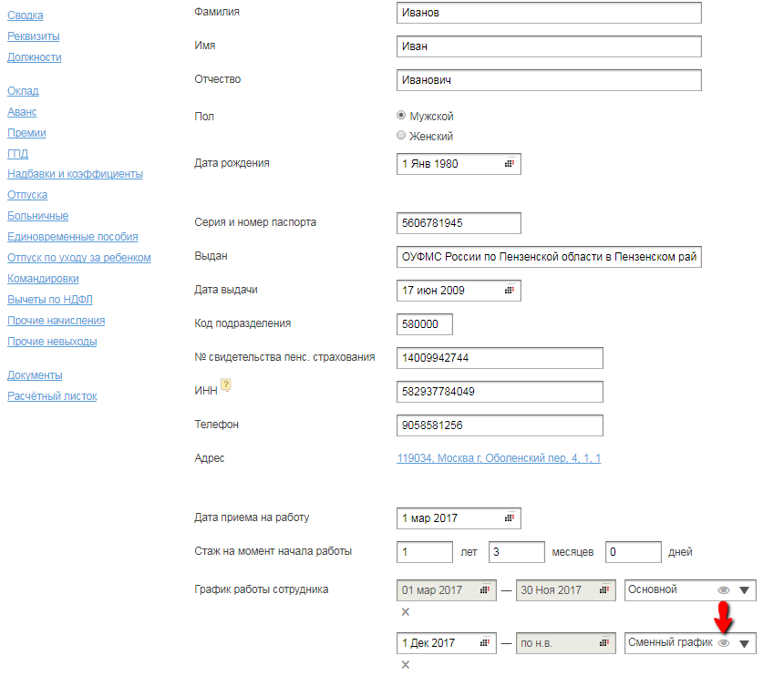Click the Выдан input field
Screen dimensions: 784x676
click(x=549, y=257)
